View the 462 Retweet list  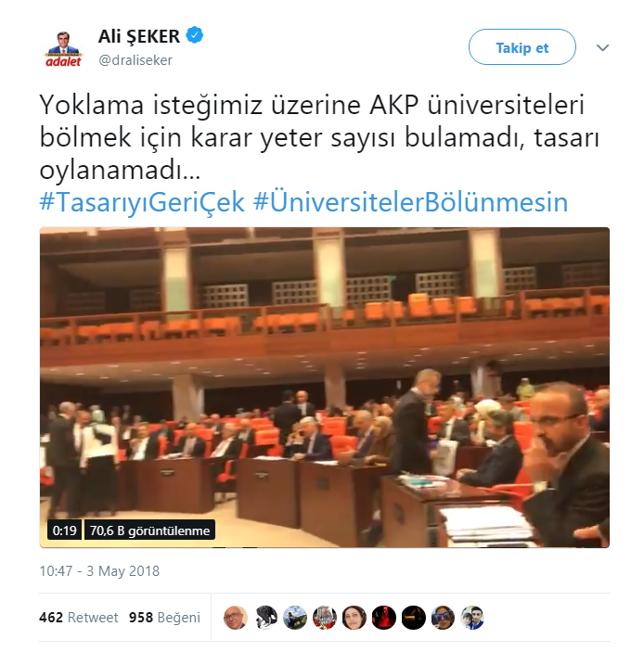coord(79,618)
